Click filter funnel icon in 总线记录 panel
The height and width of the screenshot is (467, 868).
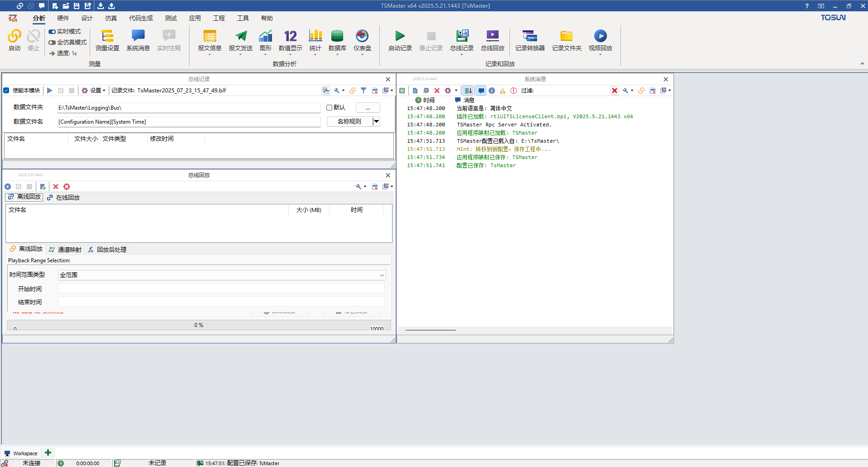coord(364,91)
